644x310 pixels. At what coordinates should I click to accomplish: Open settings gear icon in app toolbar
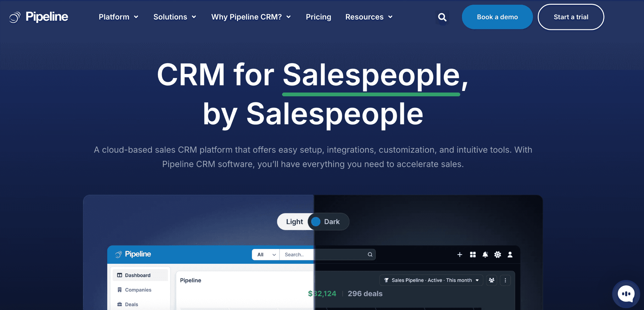click(x=497, y=255)
